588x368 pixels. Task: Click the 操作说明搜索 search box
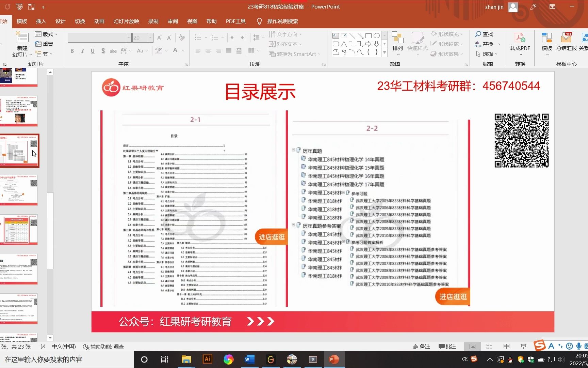click(282, 21)
